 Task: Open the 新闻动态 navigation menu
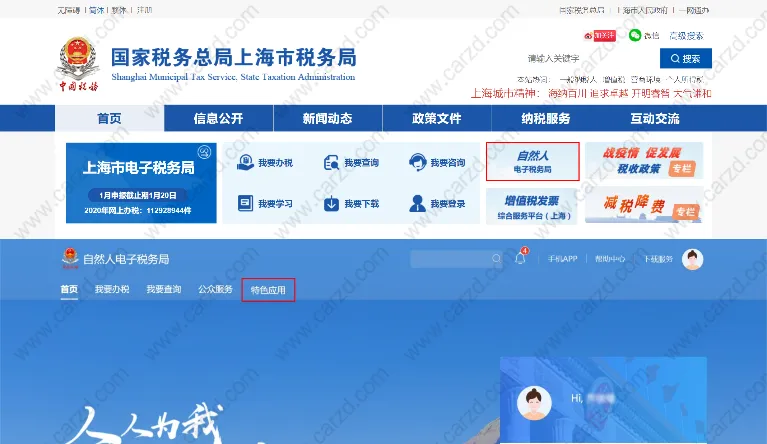coord(327,118)
